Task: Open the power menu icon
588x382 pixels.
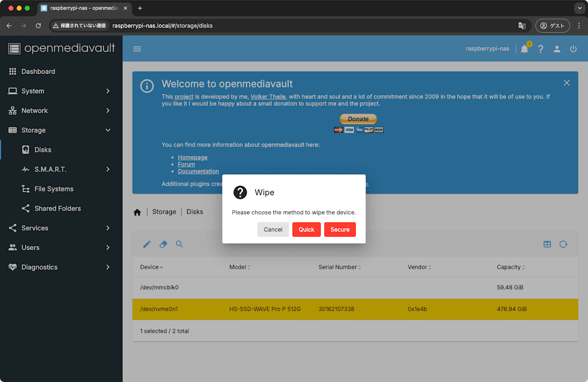Action: [573, 49]
